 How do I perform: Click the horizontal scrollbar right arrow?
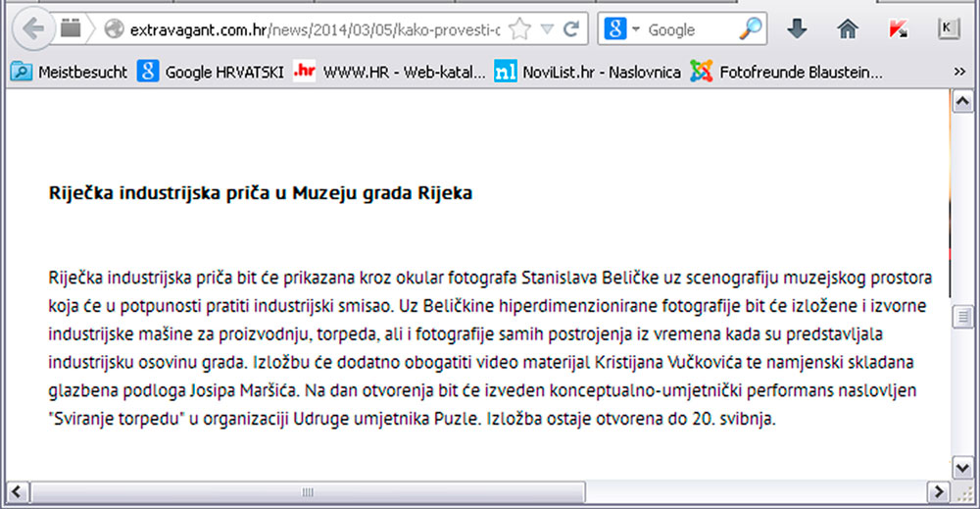click(x=940, y=490)
